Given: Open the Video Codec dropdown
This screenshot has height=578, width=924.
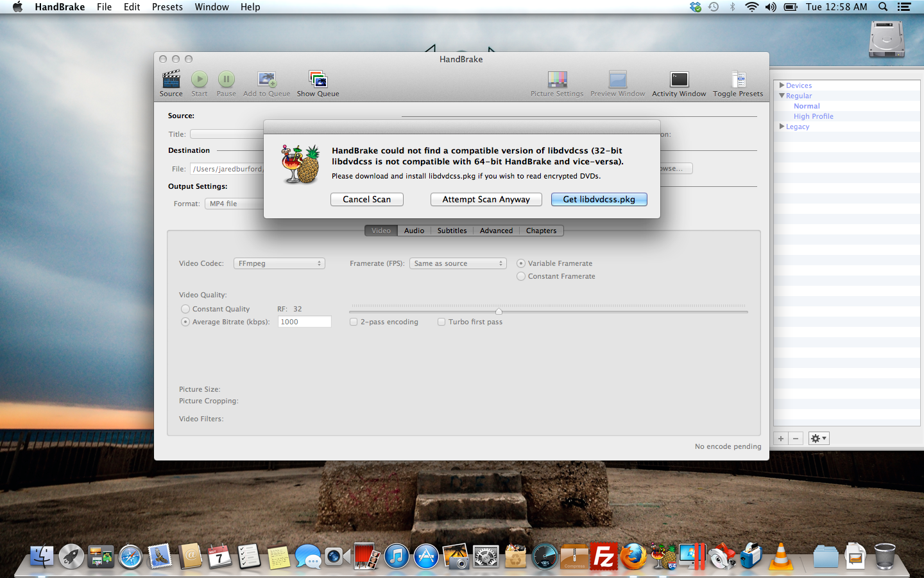Looking at the screenshot, I should pos(280,263).
